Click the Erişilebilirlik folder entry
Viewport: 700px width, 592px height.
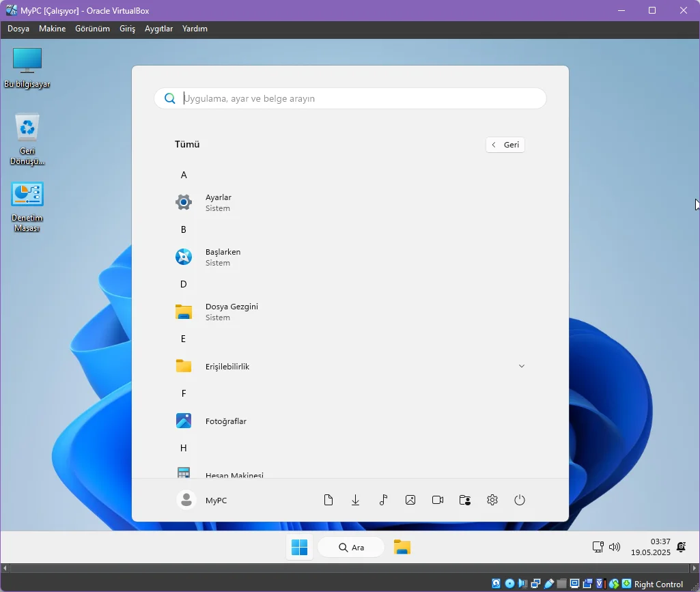(350, 366)
